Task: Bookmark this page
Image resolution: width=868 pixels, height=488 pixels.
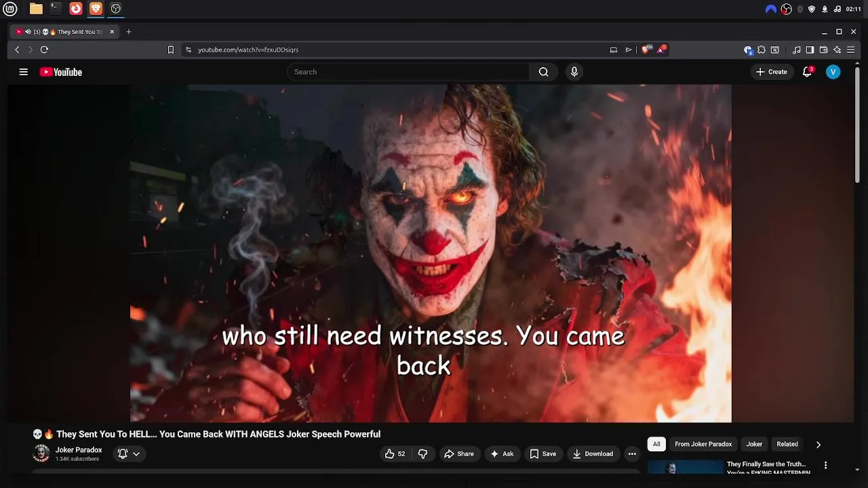Action: 171,49
